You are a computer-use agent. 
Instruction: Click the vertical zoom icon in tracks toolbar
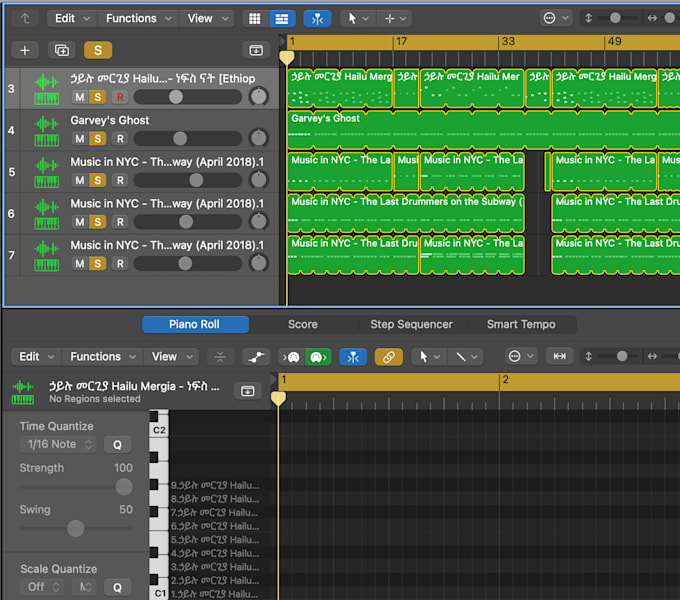[x=588, y=18]
